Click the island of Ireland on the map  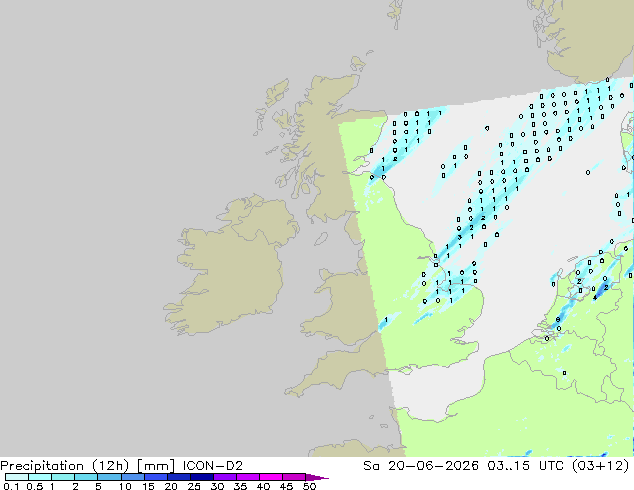tap(230, 267)
